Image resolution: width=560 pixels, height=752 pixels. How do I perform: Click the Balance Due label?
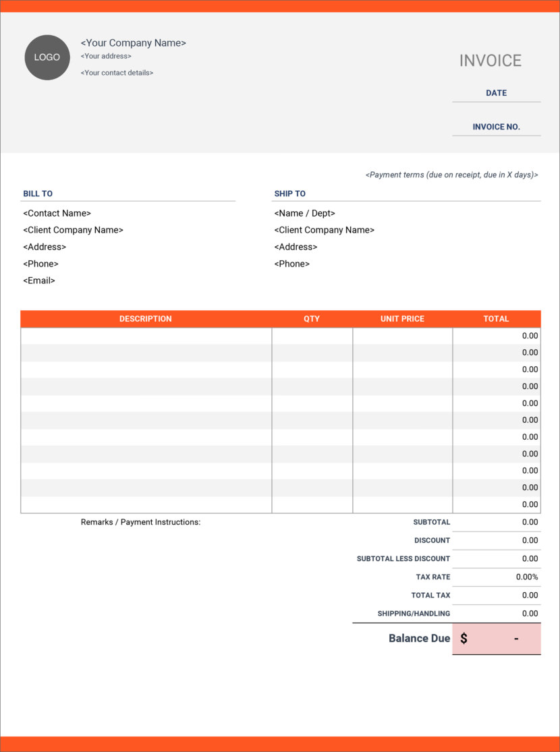coord(420,638)
